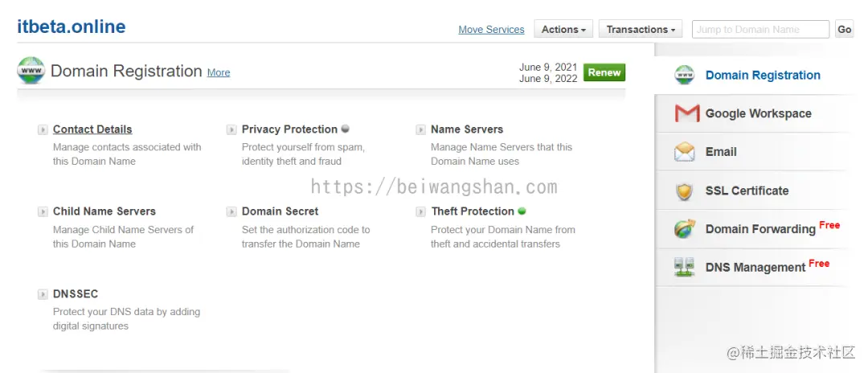
Task: Click the Go button
Action: pyautogui.click(x=844, y=29)
